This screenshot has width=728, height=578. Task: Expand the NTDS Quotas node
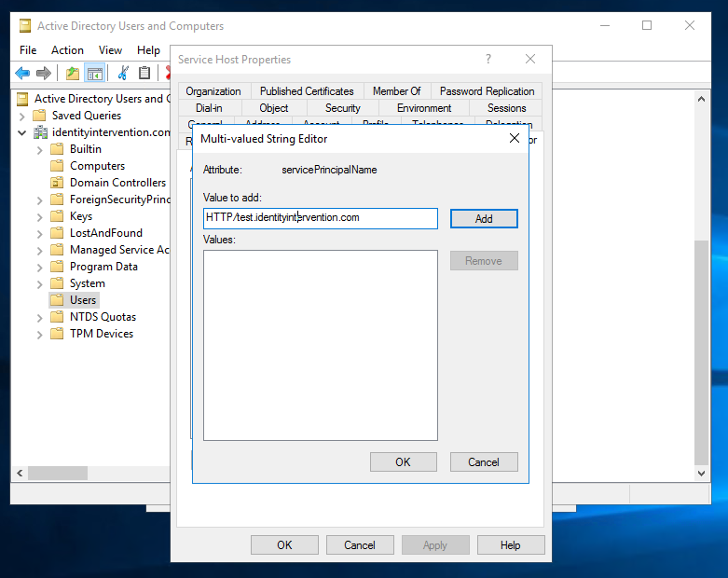(39, 318)
